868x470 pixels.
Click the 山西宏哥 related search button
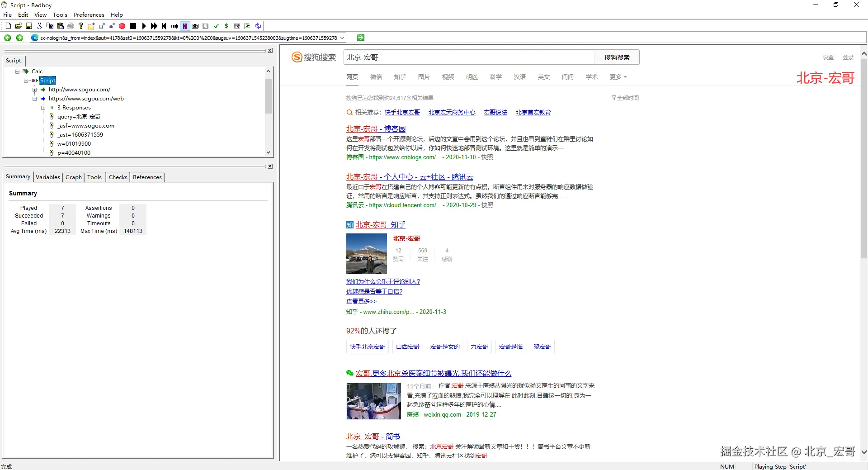[x=408, y=347]
